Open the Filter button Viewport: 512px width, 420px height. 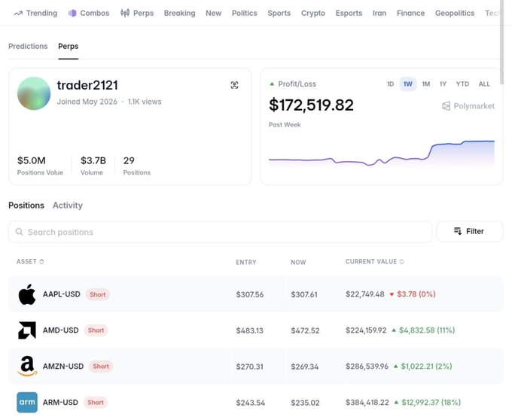pyautogui.click(x=470, y=231)
